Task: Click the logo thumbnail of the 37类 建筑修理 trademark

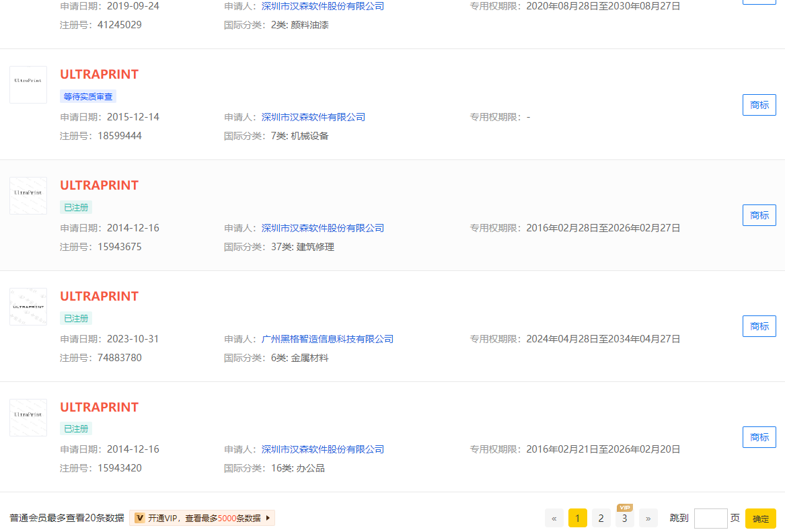Action: point(28,196)
